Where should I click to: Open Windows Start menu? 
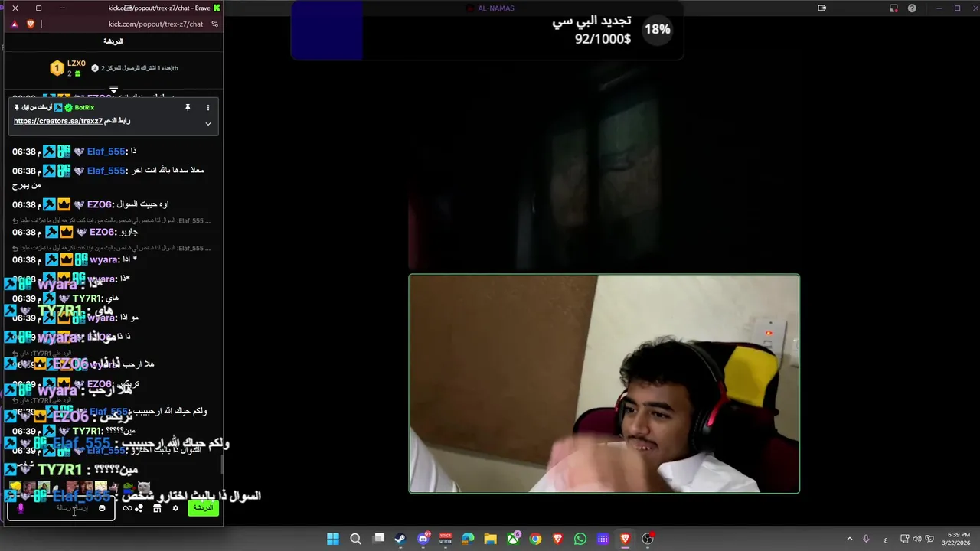point(333,539)
